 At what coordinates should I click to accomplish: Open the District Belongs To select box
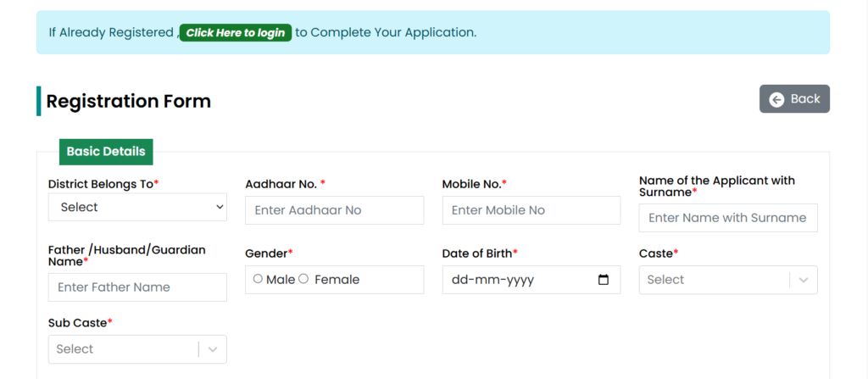pyautogui.click(x=137, y=207)
